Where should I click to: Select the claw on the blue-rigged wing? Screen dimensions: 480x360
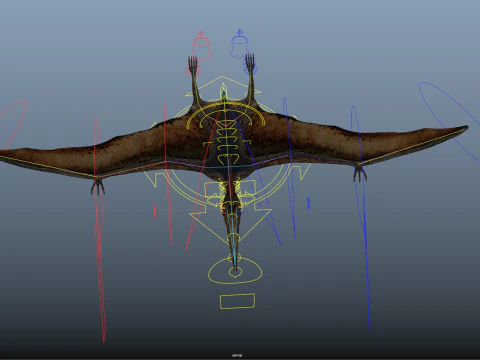click(360, 173)
